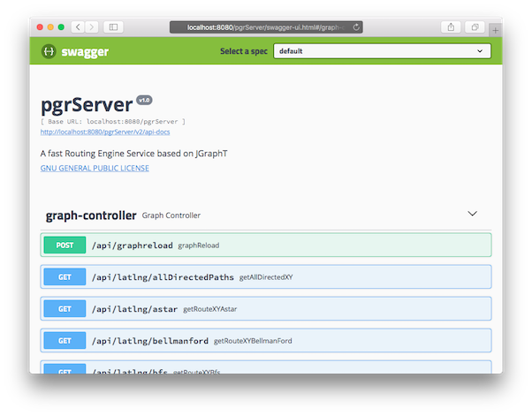The height and width of the screenshot is (416, 532).
Task: Expand the GET /api/latlng/bellmanford operation
Action: click(x=265, y=340)
